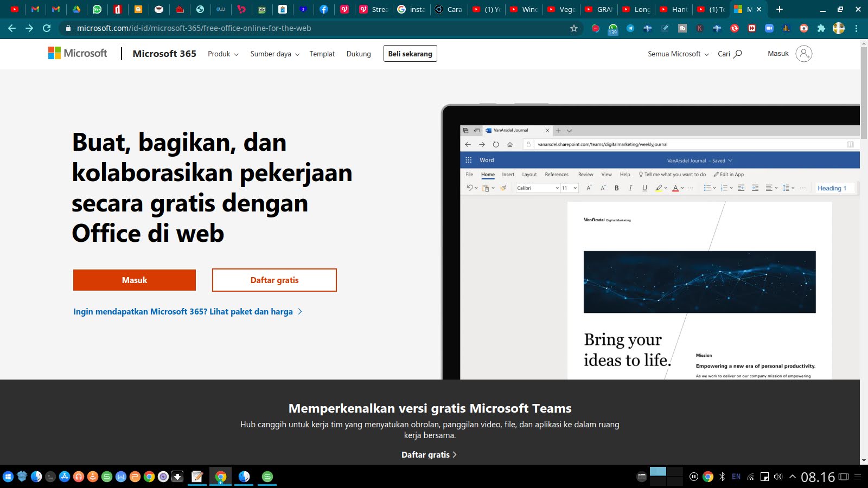The height and width of the screenshot is (488, 868).
Task: Click the Word document laptop preview image
Action: click(x=651, y=242)
